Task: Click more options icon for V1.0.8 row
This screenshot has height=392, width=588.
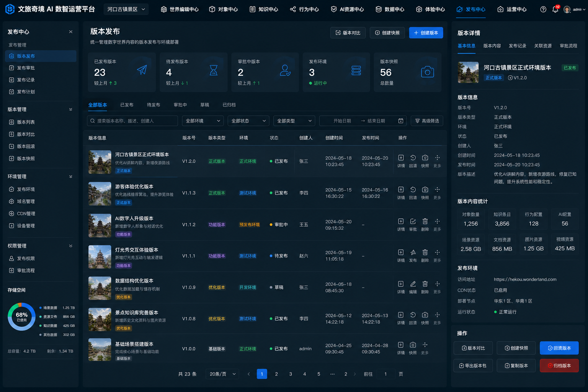Action: point(437,315)
